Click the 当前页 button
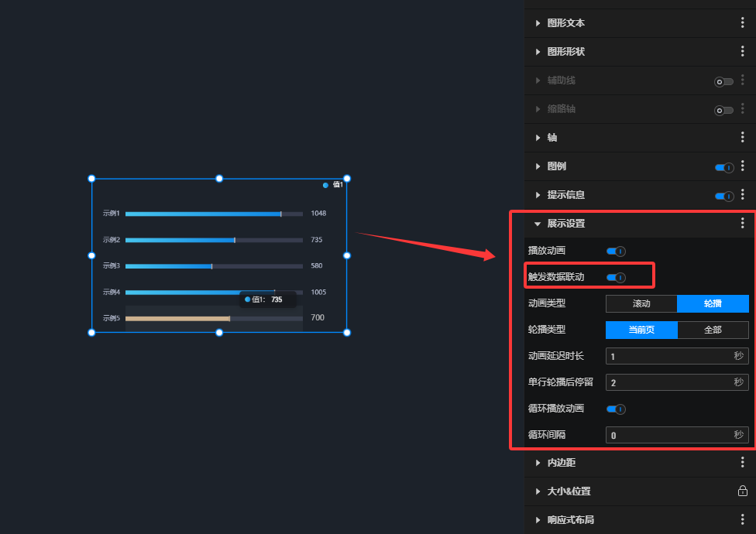The width and height of the screenshot is (756, 534). pos(641,330)
